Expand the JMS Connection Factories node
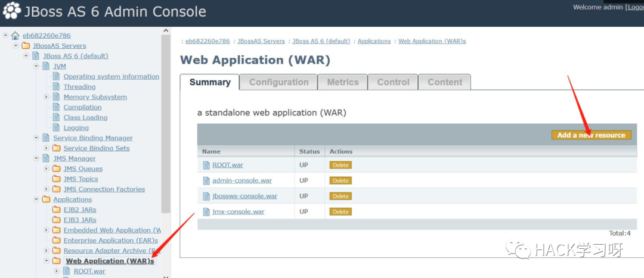The width and height of the screenshot is (644, 278). [47, 189]
